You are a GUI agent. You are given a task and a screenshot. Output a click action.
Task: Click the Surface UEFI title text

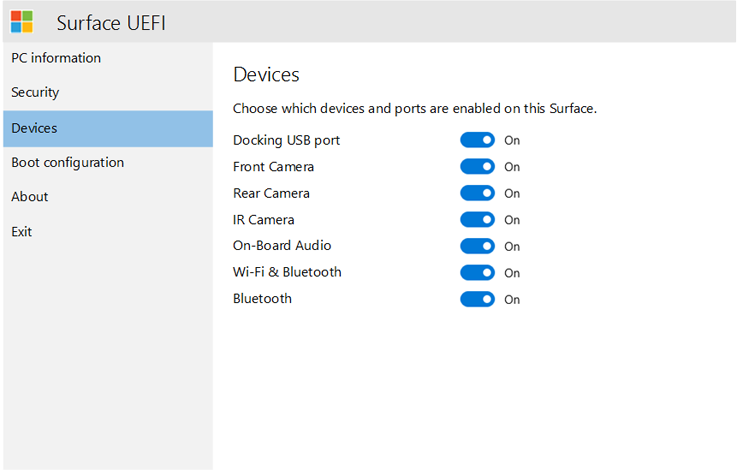coord(110,22)
